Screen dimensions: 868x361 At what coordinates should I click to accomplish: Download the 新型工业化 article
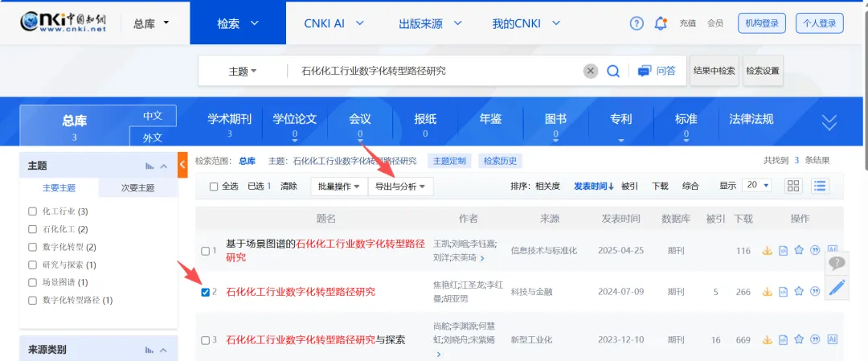(x=768, y=339)
